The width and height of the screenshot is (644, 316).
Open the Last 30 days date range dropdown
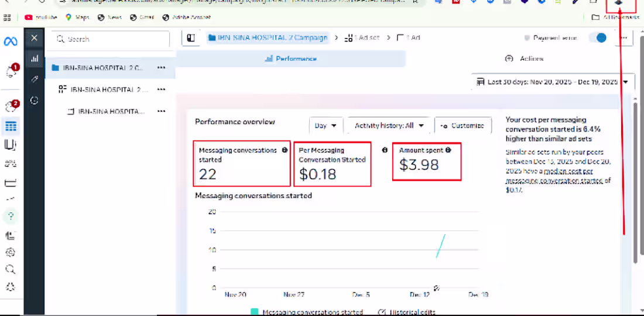point(552,82)
